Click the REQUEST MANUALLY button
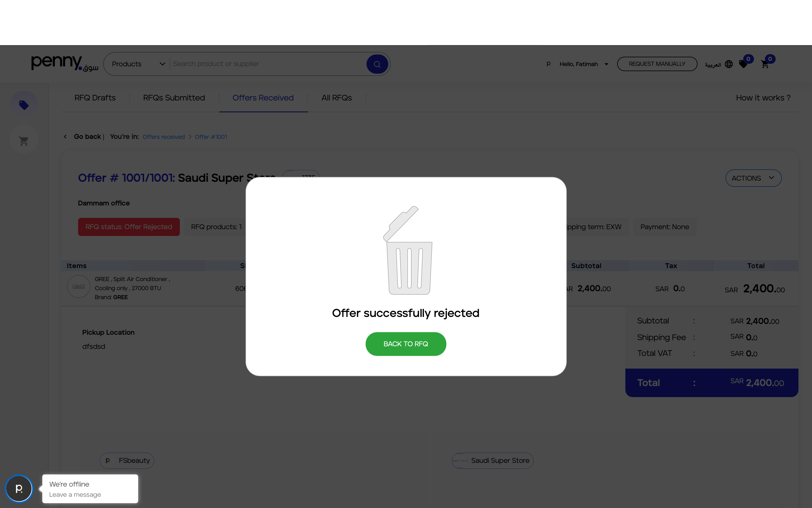 [x=657, y=64]
